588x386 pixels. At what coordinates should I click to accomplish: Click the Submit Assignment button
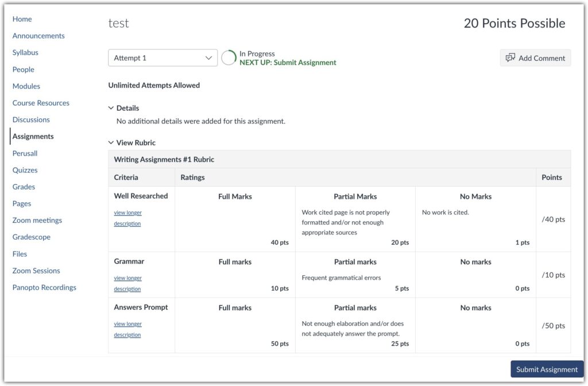click(x=546, y=369)
